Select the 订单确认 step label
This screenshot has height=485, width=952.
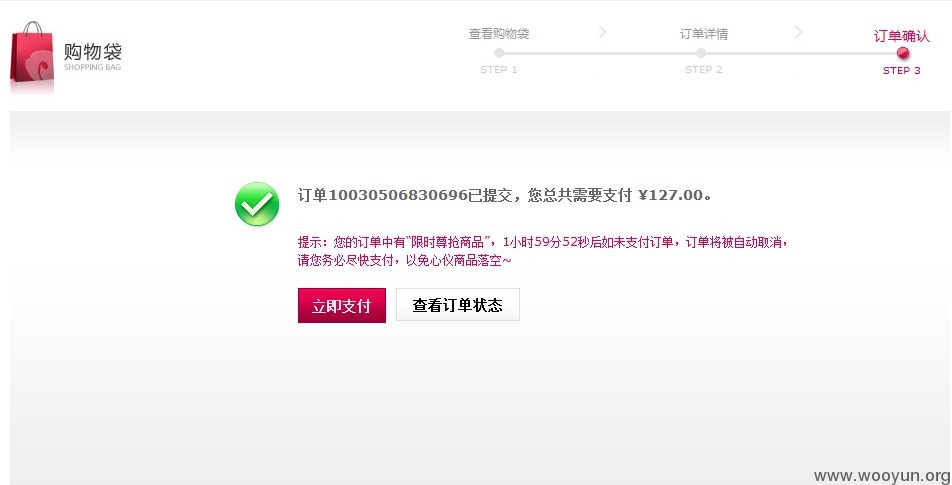(x=902, y=36)
